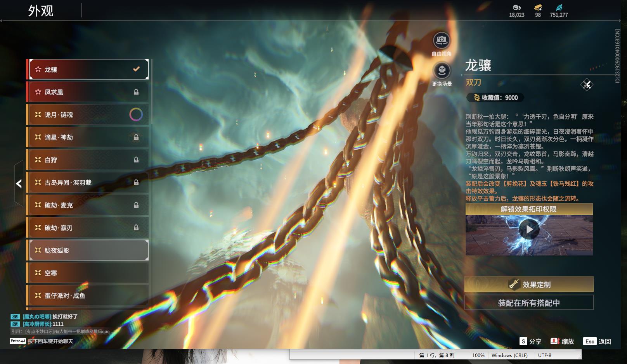
Task: Click 返回 to go back
Action: pyautogui.click(x=598, y=341)
